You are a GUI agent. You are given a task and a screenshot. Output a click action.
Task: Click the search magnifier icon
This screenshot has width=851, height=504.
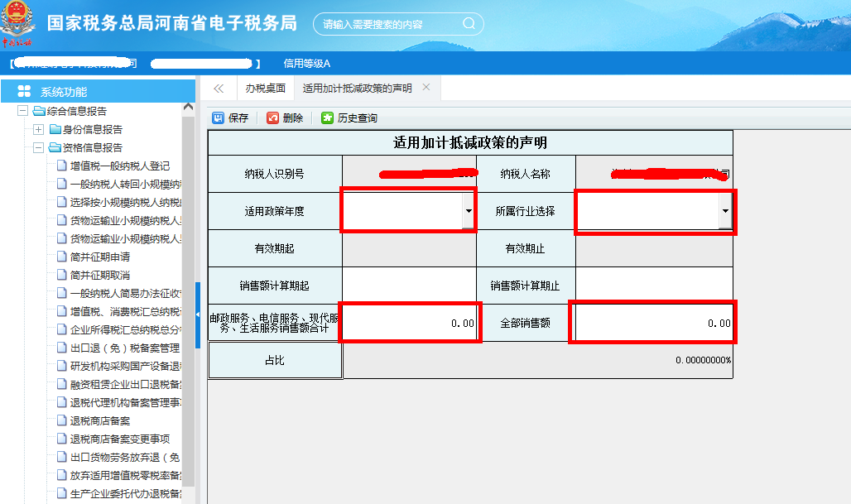click(468, 23)
